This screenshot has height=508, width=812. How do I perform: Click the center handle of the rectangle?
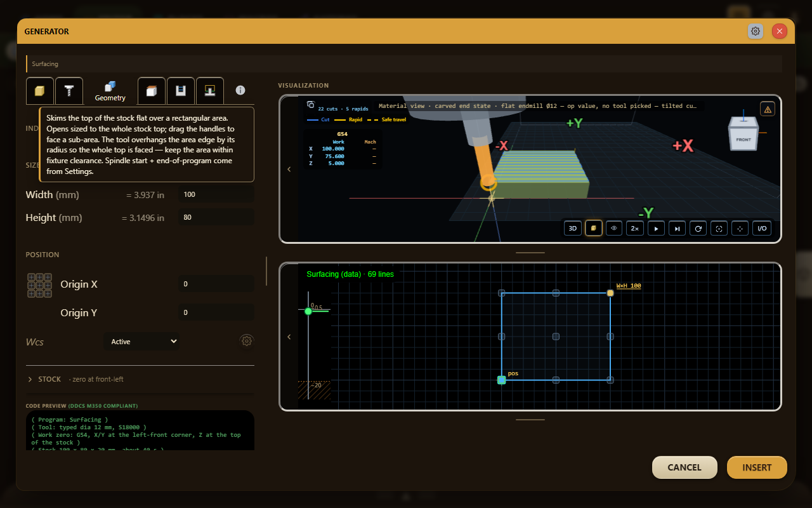[556, 337]
